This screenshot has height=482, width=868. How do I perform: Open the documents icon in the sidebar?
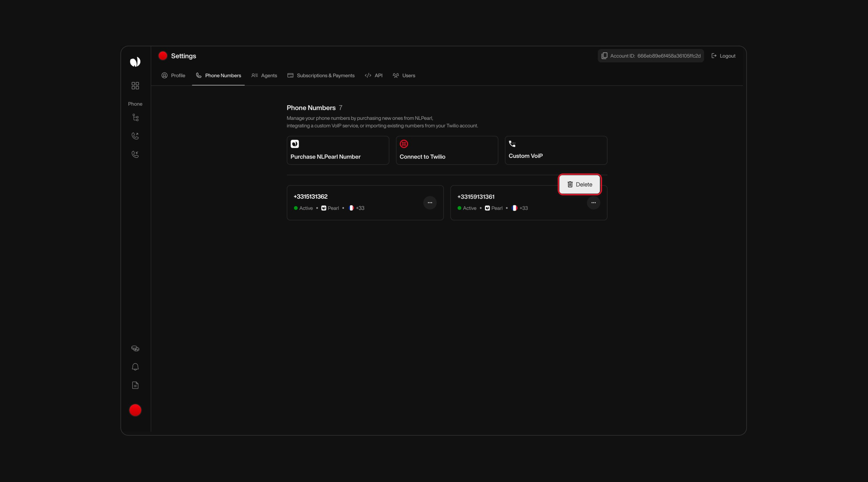135,385
